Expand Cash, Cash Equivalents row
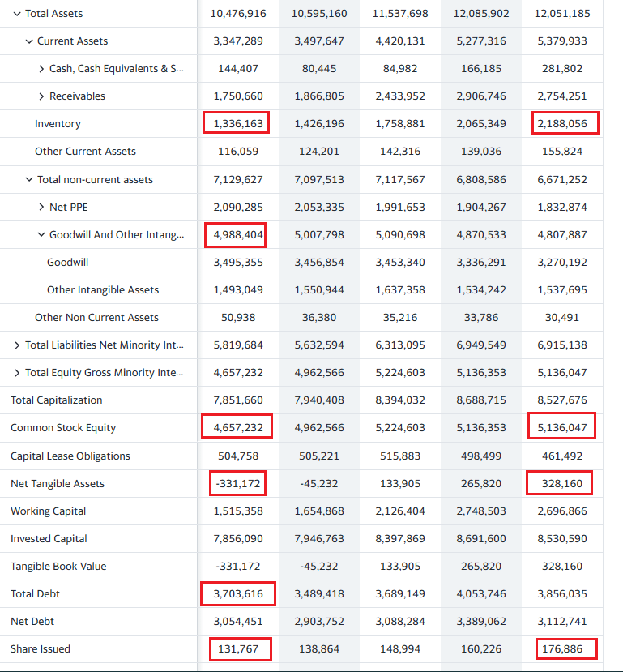The width and height of the screenshot is (623, 672). click(x=41, y=69)
